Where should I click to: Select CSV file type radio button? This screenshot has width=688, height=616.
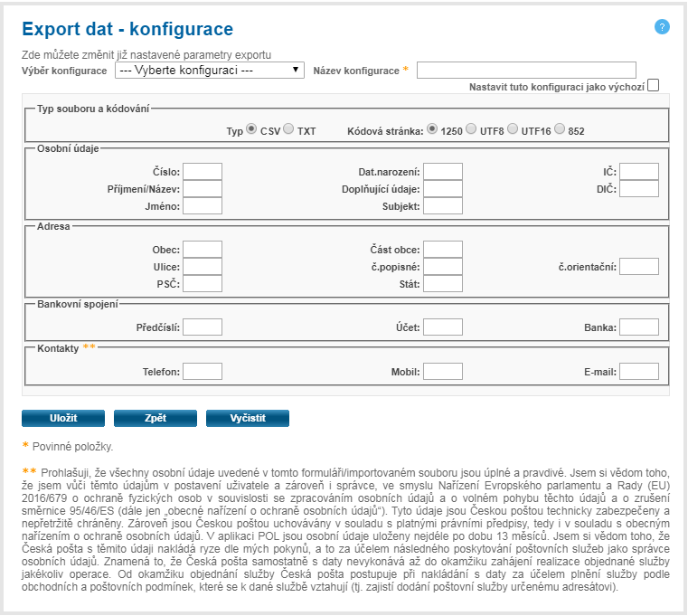pyautogui.click(x=251, y=129)
